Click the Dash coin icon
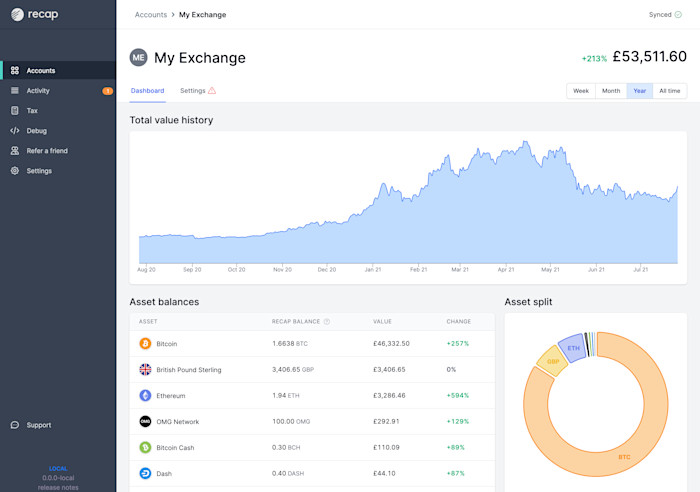The width and height of the screenshot is (700, 492). (x=145, y=473)
